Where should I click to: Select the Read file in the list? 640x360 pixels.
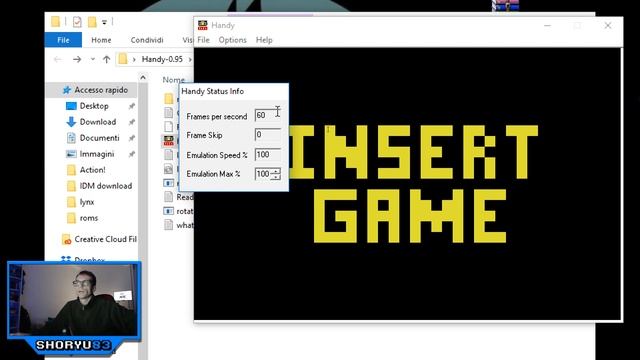click(184, 197)
